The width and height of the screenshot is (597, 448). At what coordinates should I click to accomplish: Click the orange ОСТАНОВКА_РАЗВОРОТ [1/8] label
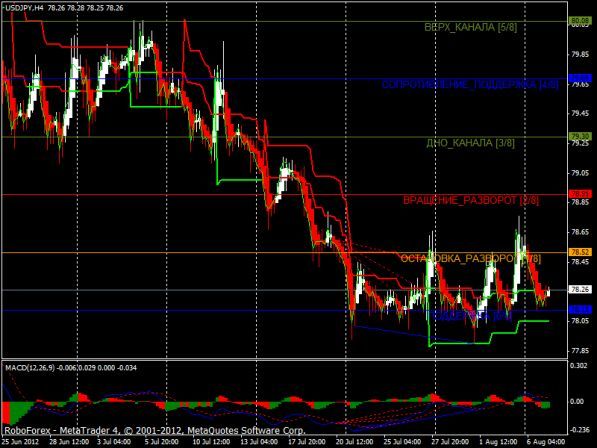click(471, 259)
